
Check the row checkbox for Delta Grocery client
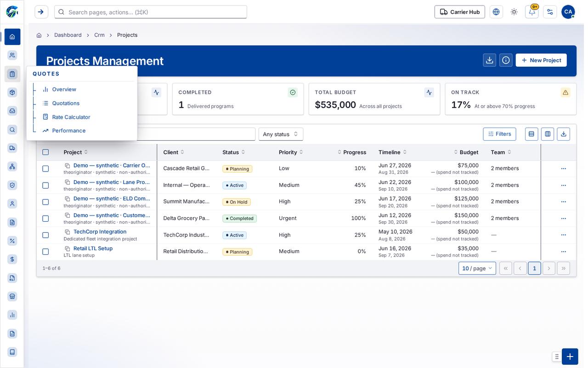[45, 218]
